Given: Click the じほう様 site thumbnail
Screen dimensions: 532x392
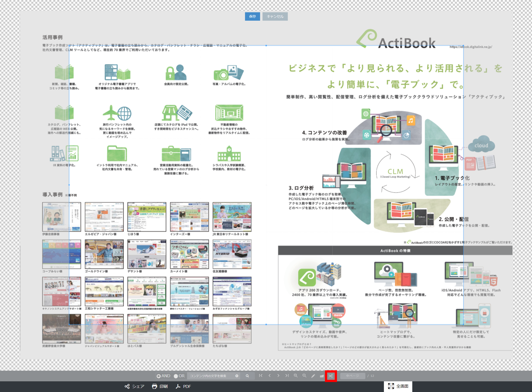Looking at the screenshot, I should pos(147,217).
